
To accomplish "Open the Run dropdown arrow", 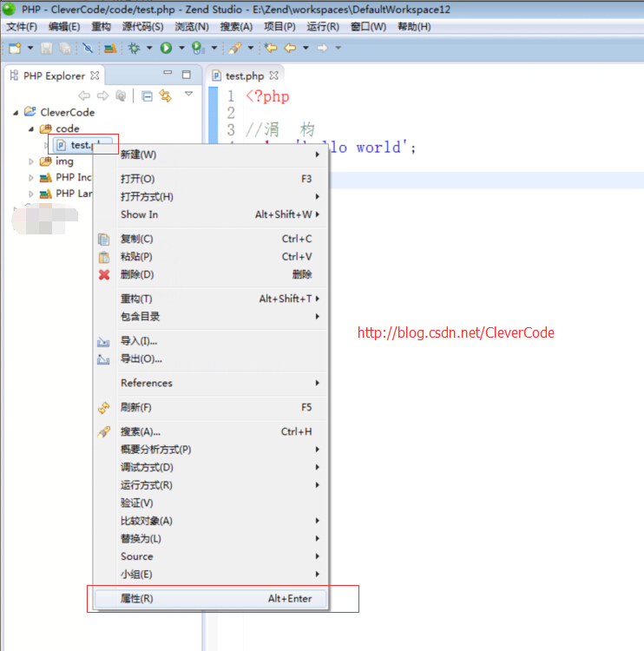I will [x=181, y=48].
